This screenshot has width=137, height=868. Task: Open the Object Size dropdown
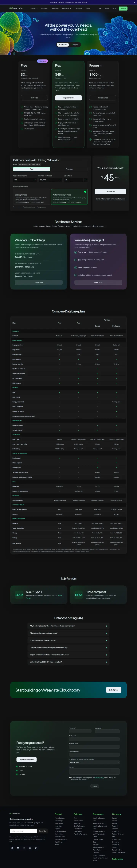pos(76,180)
